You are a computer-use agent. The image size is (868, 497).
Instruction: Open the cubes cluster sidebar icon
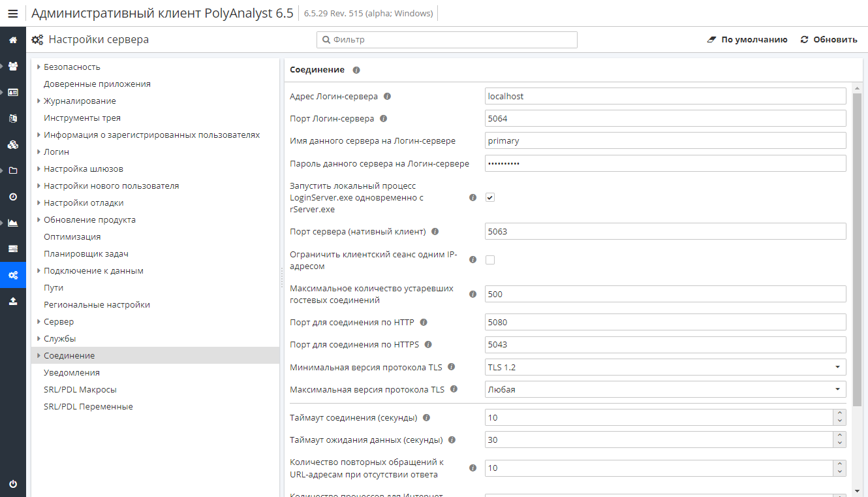13,144
